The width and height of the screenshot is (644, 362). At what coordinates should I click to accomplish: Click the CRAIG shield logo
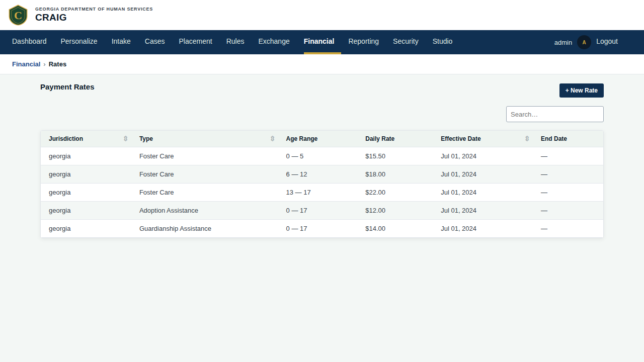(18, 15)
